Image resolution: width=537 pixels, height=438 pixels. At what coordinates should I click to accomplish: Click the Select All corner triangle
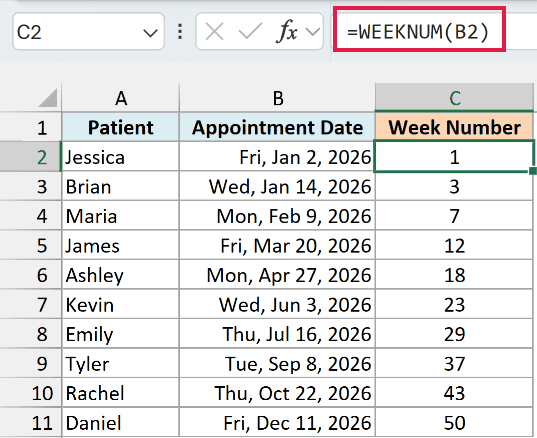(48, 98)
